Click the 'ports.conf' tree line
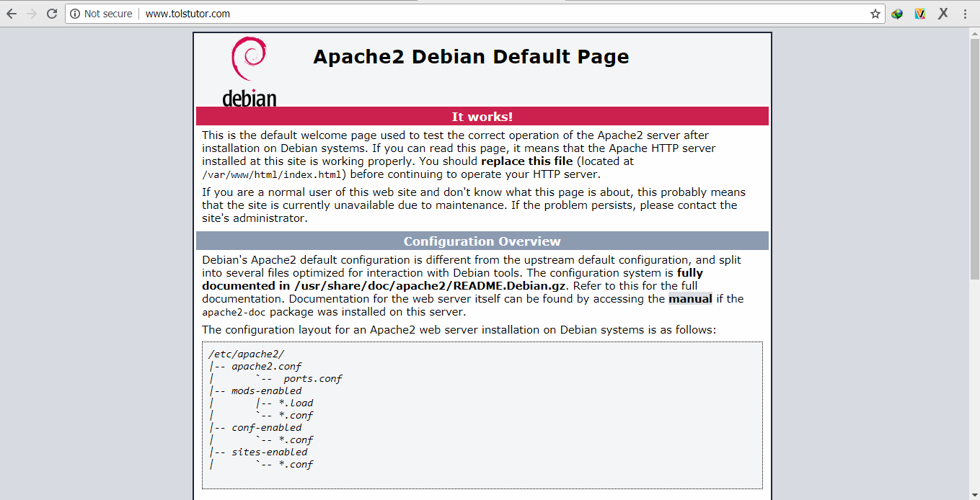980x500 pixels. (313, 378)
